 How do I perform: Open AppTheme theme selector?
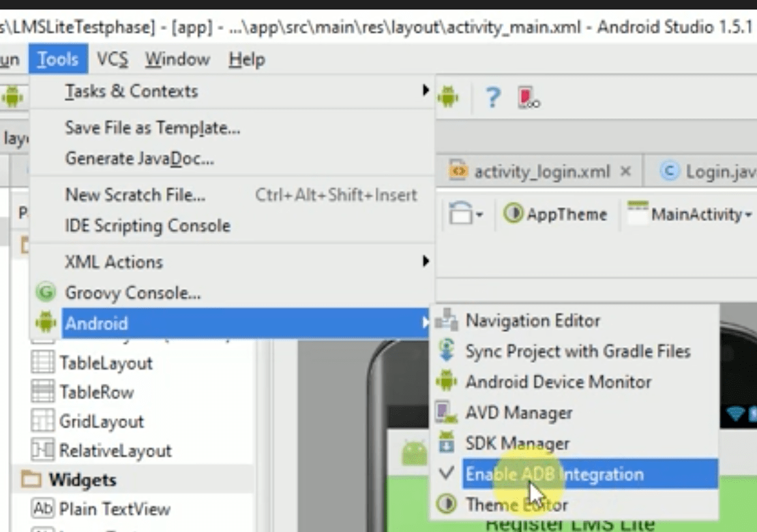click(555, 214)
